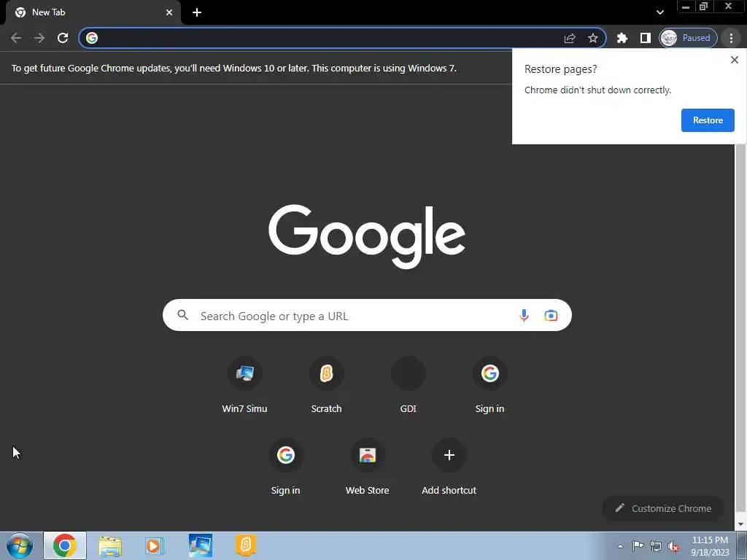Click Customize Chrome
Viewport: 747px width, 560px height.
662,508
